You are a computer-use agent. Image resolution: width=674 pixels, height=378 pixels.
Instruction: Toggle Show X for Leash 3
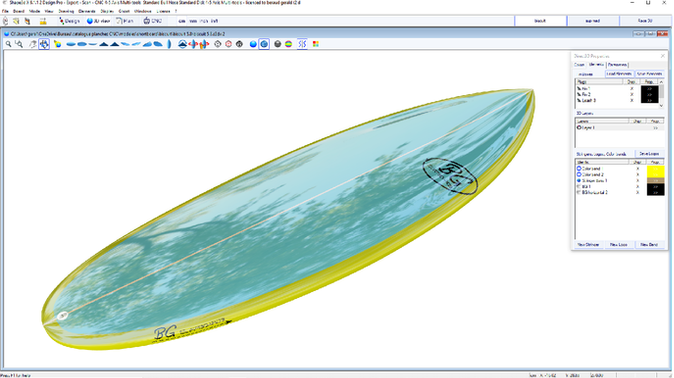point(631,100)
